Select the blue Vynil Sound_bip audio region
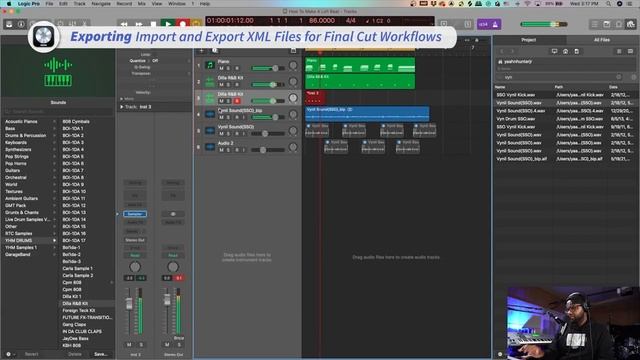Screen dimensions: 640x360 coord(367,114)
